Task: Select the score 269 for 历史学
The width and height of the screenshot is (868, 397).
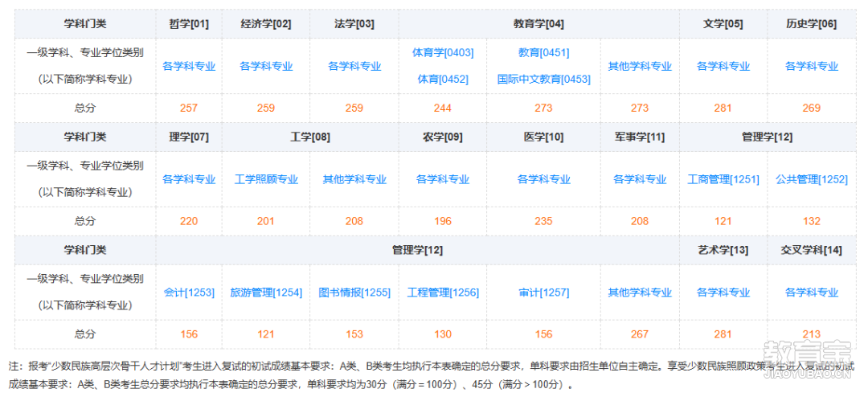Action: pyautogui.click(x=812, y=108)
